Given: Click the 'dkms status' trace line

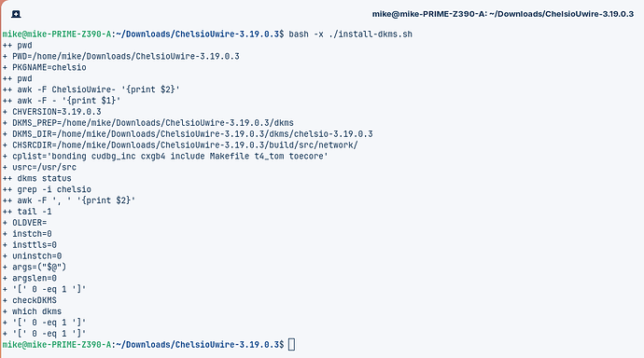Looking at the screenshot, I should pos(37,178).
